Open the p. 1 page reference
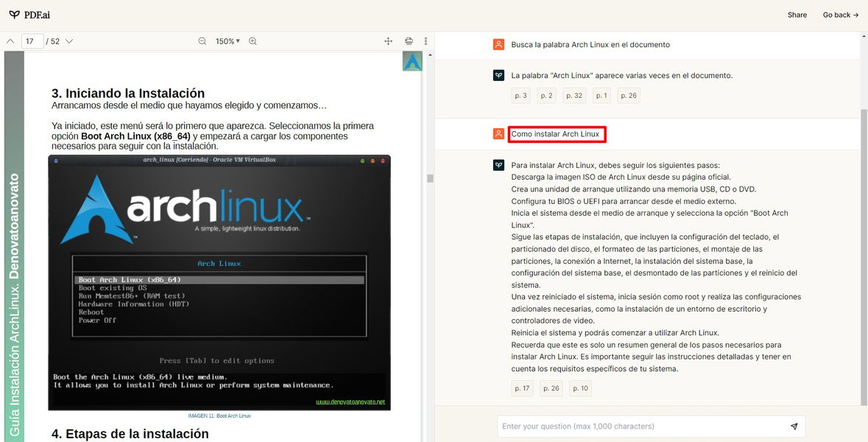The height and width of the screenshot is (442, 868). pos(601,95)
